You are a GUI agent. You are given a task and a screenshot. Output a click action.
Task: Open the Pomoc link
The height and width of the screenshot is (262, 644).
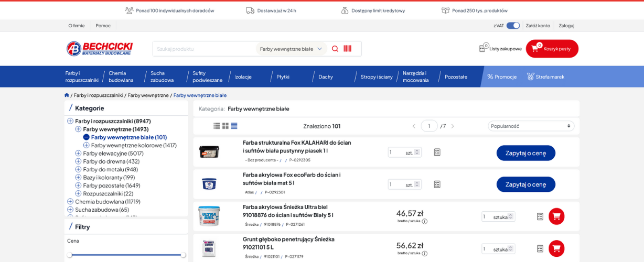103,26
